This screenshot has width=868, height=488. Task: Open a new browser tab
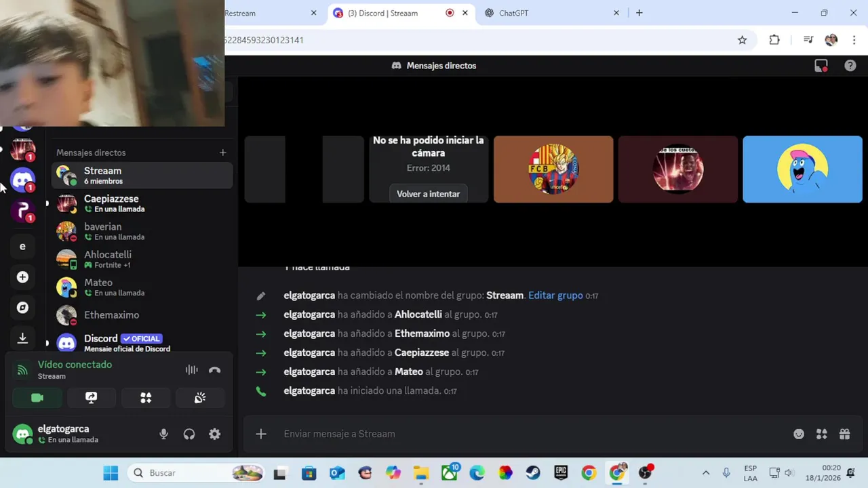click(639, 13)
